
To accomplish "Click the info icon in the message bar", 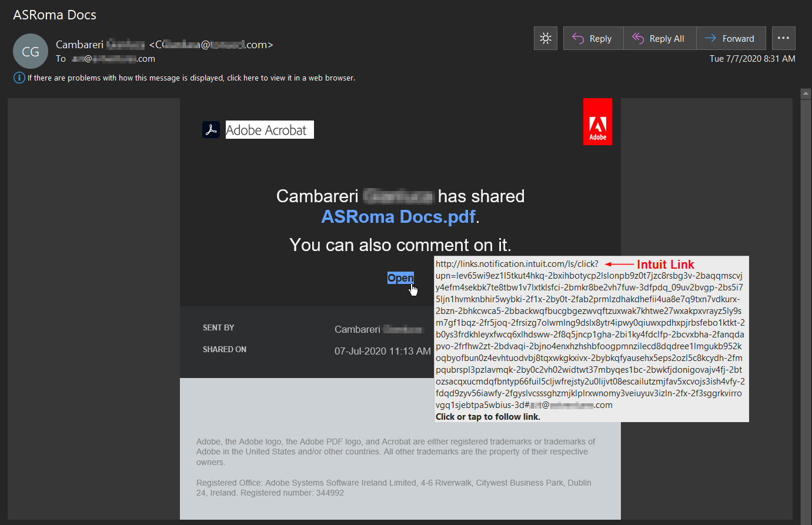I will click(x=19, y=78).
